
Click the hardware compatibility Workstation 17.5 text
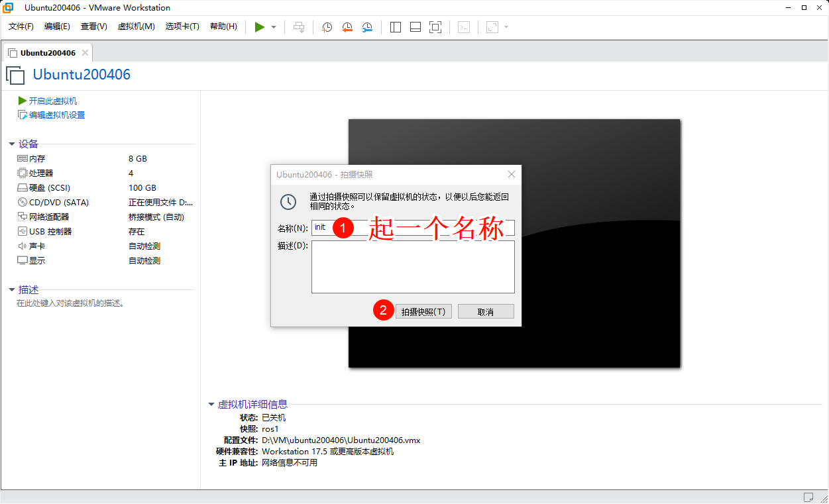coord(328,451)
